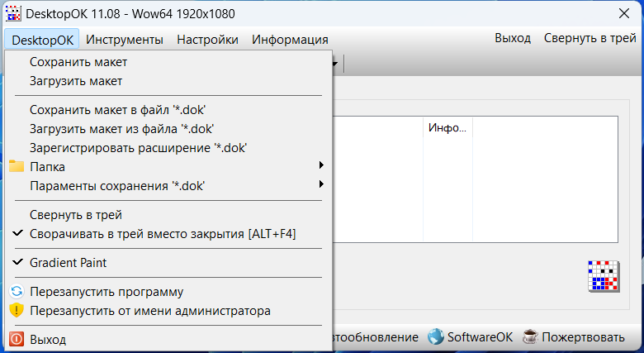Choose Выход at the menu bottom
Viewport: 644px width, 353px height.
point(168,339)
